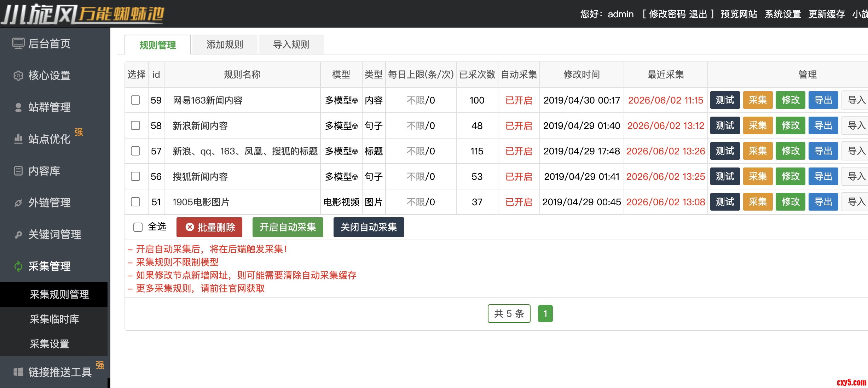Open the 添加规则 tab
The width and height of the screenshot is (868, 388).
(x=225, y=45)
